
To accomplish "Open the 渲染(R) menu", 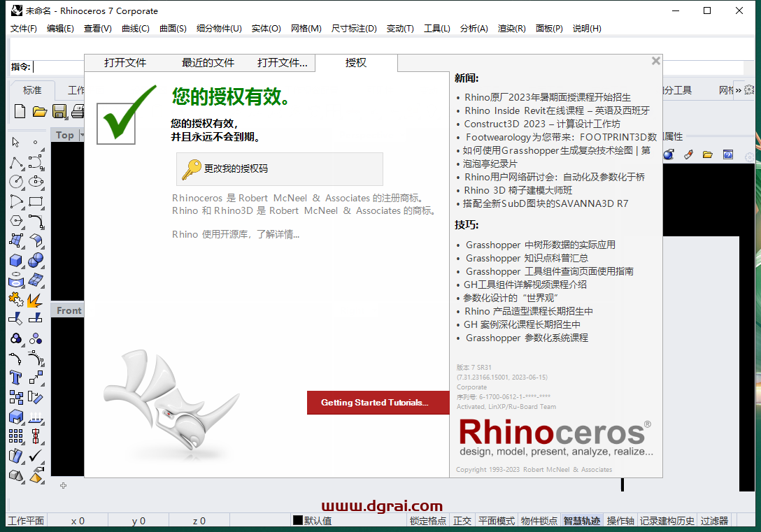I will point(511,28).
